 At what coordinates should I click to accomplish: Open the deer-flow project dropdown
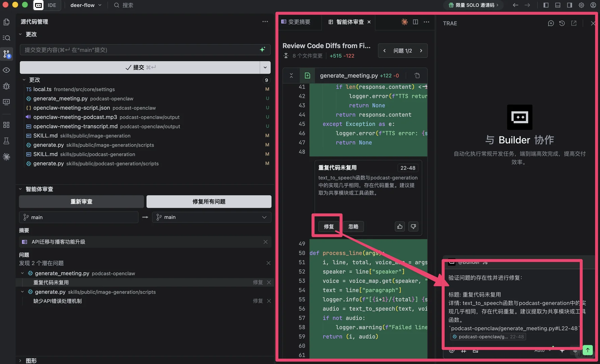pos(86,5)
